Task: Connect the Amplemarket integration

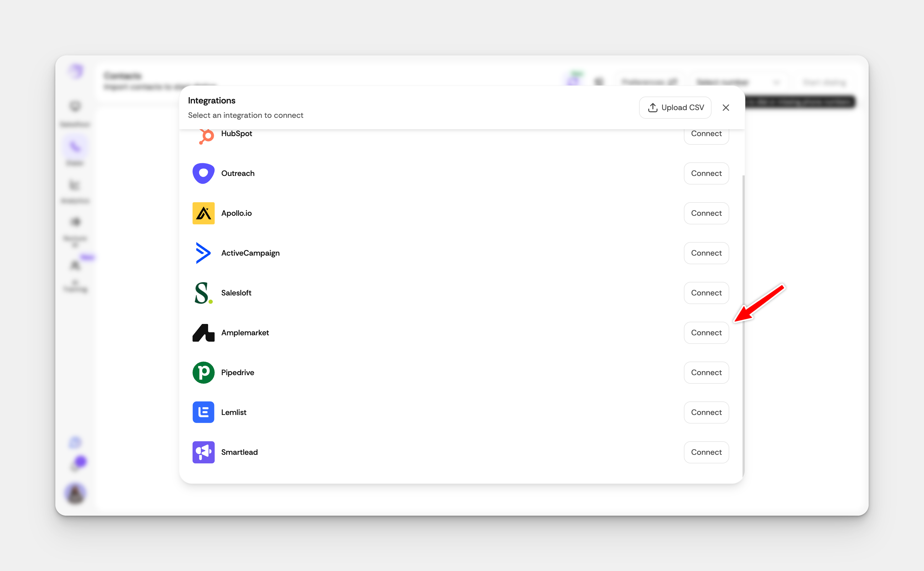Action: [706, 333]
